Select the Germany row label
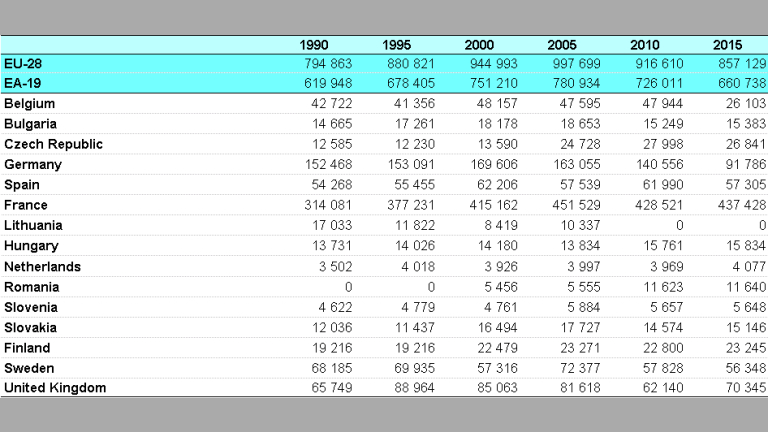The width and height of the screenshot is (768, 432). pyautogui.click(x=34, y=165)
